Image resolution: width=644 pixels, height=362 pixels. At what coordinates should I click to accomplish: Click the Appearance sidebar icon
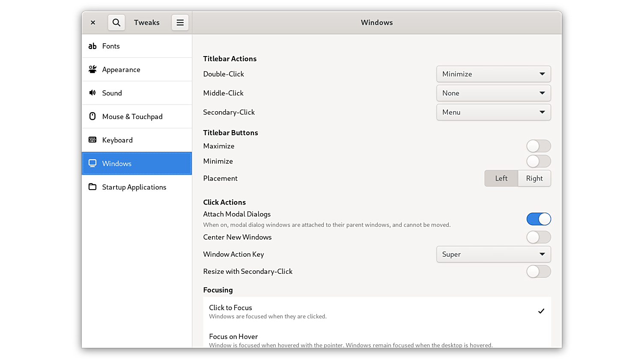tap(92, 69)
